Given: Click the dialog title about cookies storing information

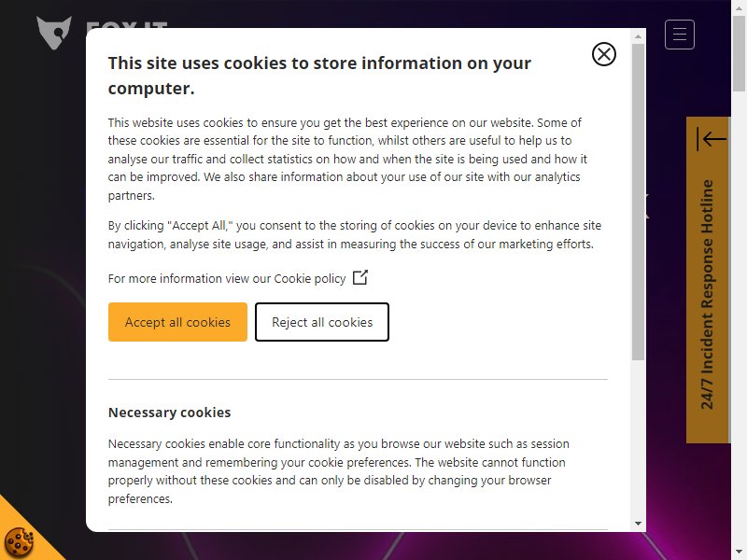Looking at the screenshot, I should tap(319, 76).
